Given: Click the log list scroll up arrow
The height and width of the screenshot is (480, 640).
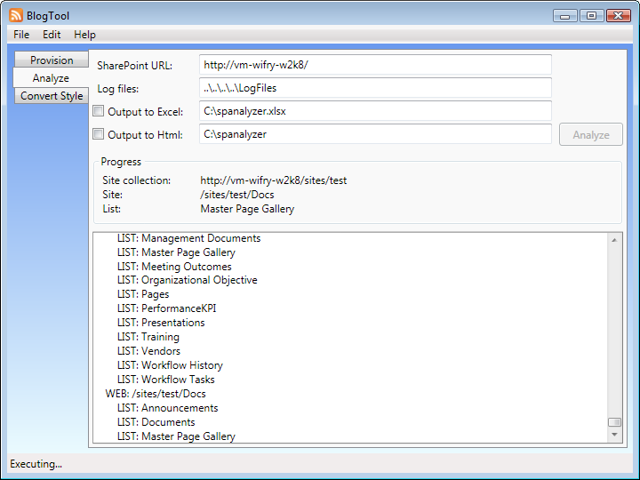Looking at the screenshot, I should (x=614, y=240).
